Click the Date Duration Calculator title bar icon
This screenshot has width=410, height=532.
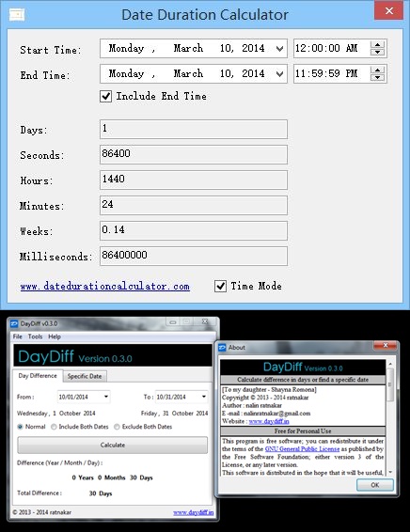coord(17,15)
